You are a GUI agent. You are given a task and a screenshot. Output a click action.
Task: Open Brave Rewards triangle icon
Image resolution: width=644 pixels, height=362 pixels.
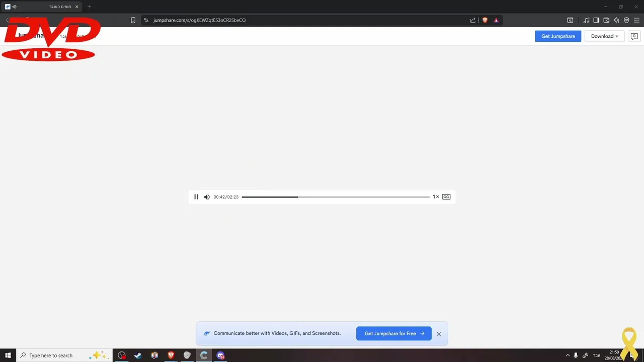pos(496,20)
